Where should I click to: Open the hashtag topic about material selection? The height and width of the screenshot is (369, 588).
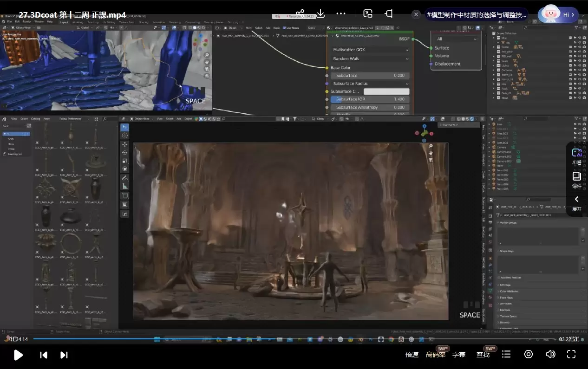point(477,14)
